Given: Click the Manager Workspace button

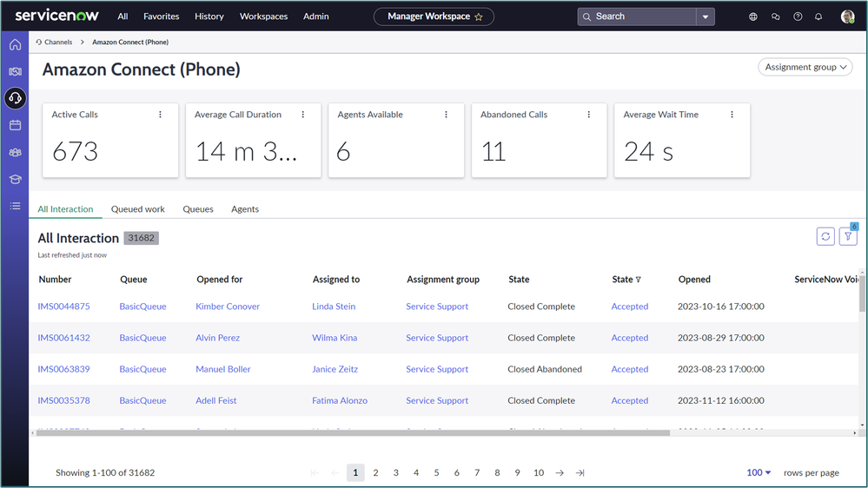Looking at the screenshot, I should click(434, 16).
